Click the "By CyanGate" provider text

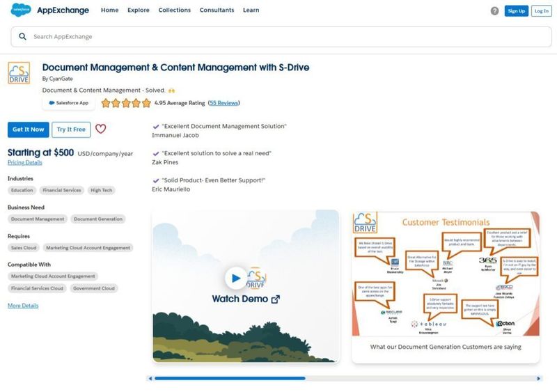pyautogui.click(x=58, y=79)
